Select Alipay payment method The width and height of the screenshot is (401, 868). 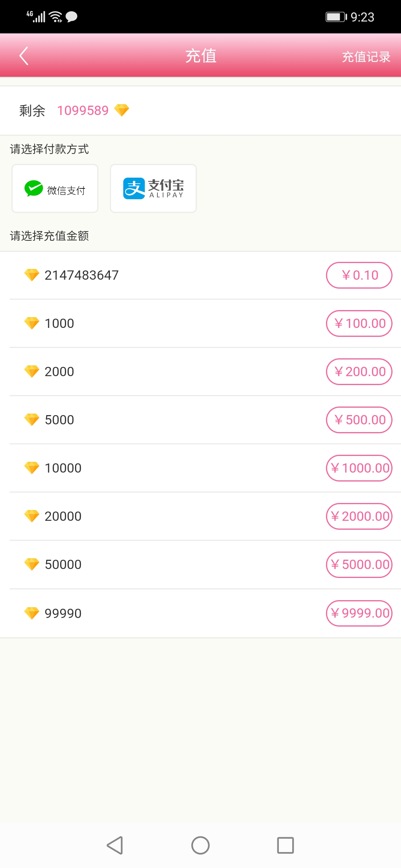click(x=153, y=188)
